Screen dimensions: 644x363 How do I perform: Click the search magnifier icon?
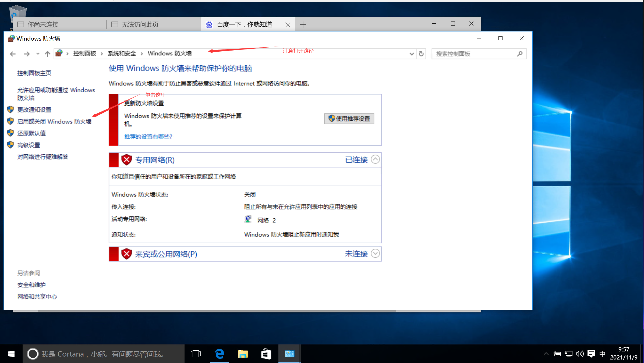(520, 54)
